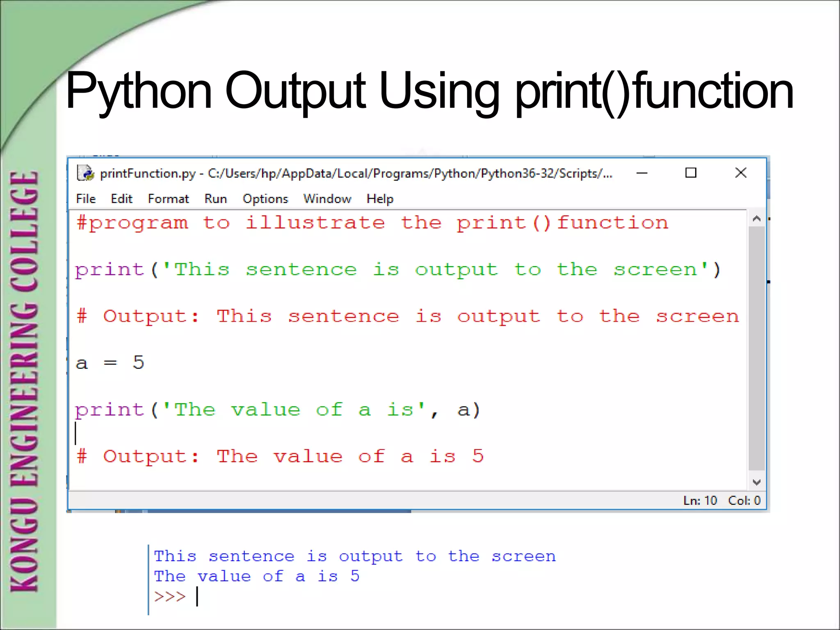Open the Options menu
Image resolution: width=840 pixels, height=630 pixels.
[x=265, y=199]
